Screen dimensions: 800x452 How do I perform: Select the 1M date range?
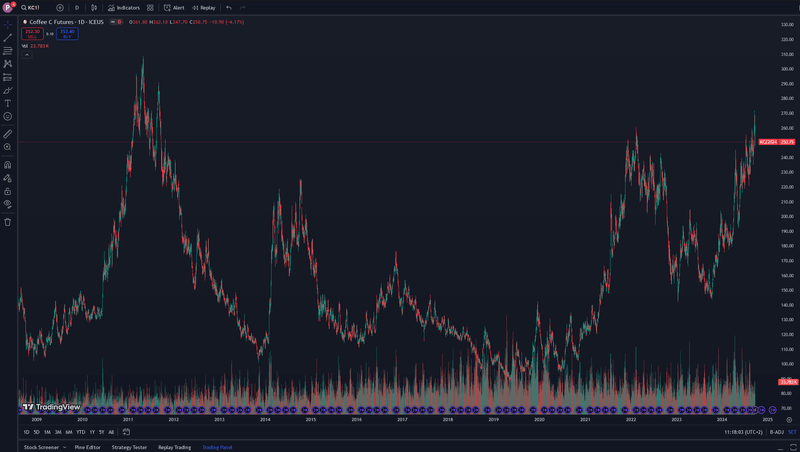pos(47,432)
